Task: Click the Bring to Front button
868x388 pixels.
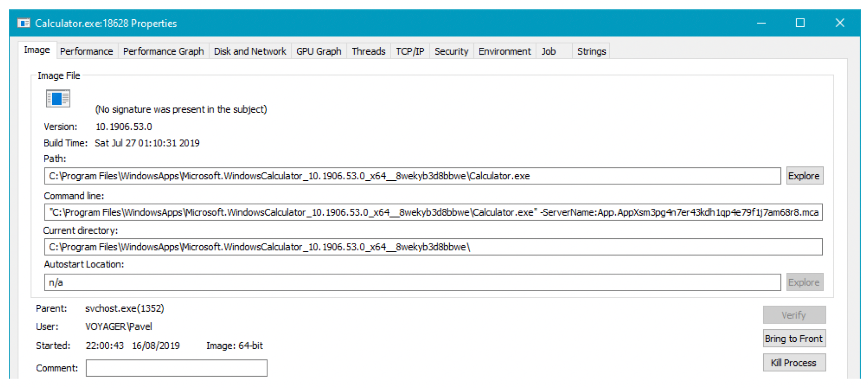Action: pos(794,339)
